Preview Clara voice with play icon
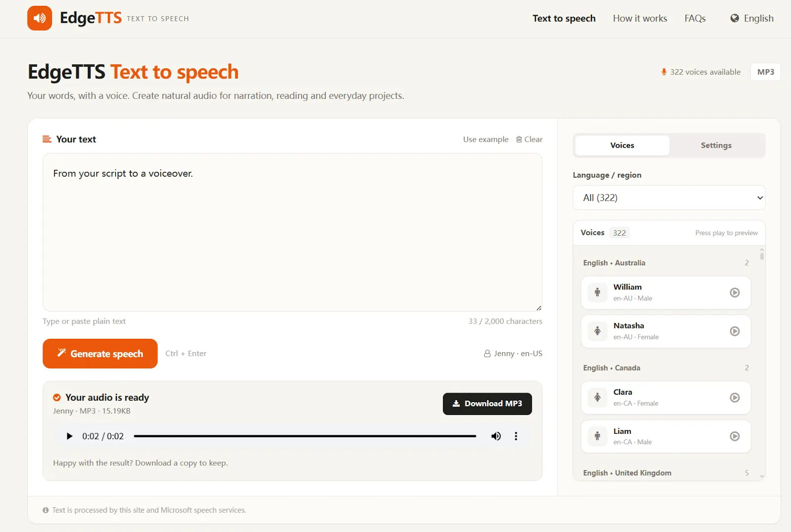The height and width of the screenshot is (532, 791). tap(735, 398)
